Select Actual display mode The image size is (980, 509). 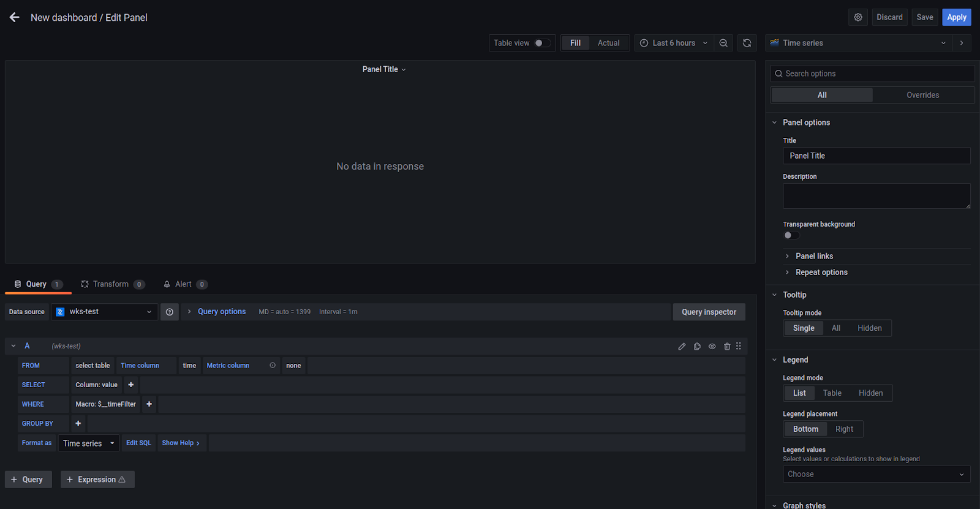point(608,43)
